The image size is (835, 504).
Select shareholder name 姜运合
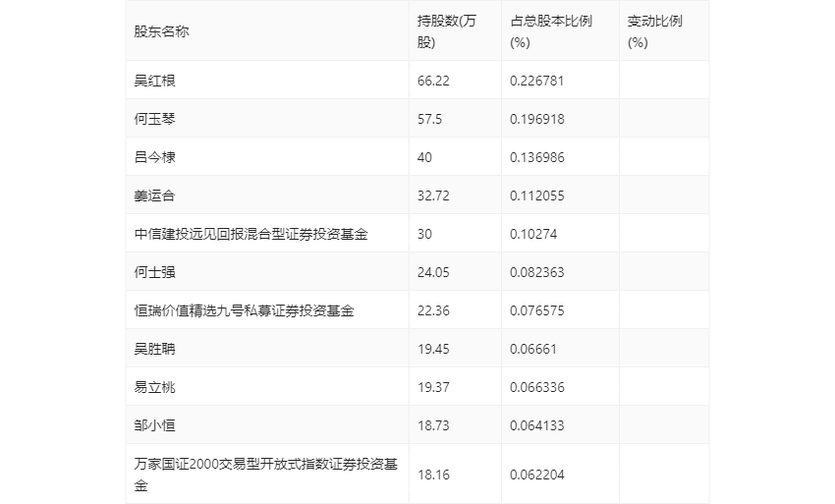pos(154,196)
